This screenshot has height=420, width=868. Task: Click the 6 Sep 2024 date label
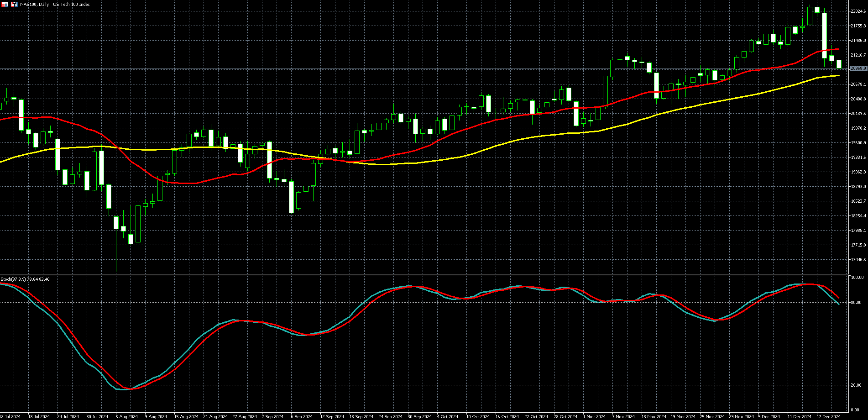tap(302, 417)
